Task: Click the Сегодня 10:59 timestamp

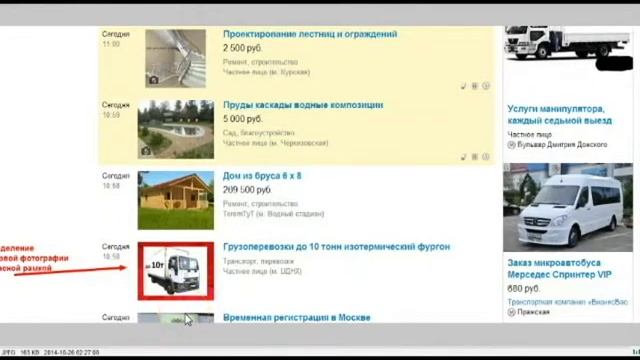Action: point(116,110)
